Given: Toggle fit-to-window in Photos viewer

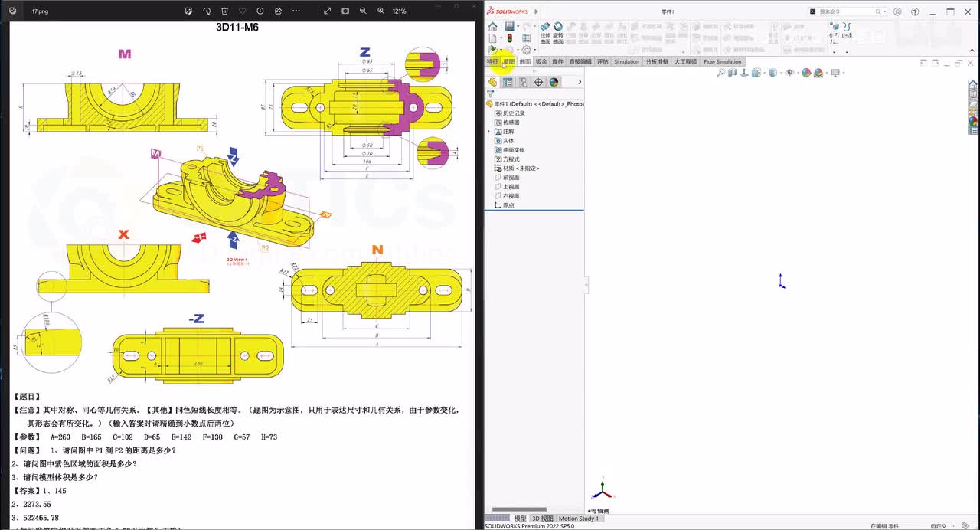Looking at the screenshot, I should click(345, 11).
